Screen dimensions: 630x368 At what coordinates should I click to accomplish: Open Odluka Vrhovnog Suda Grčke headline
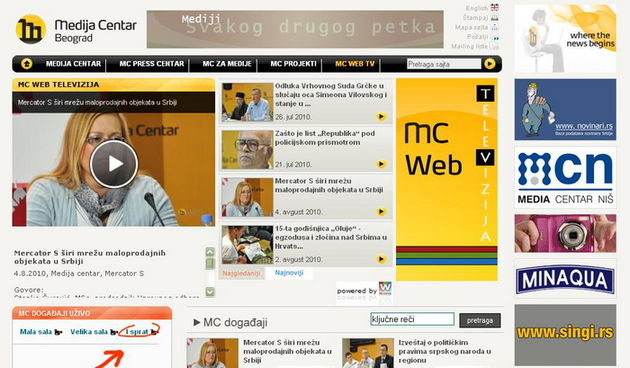[331, 95]
